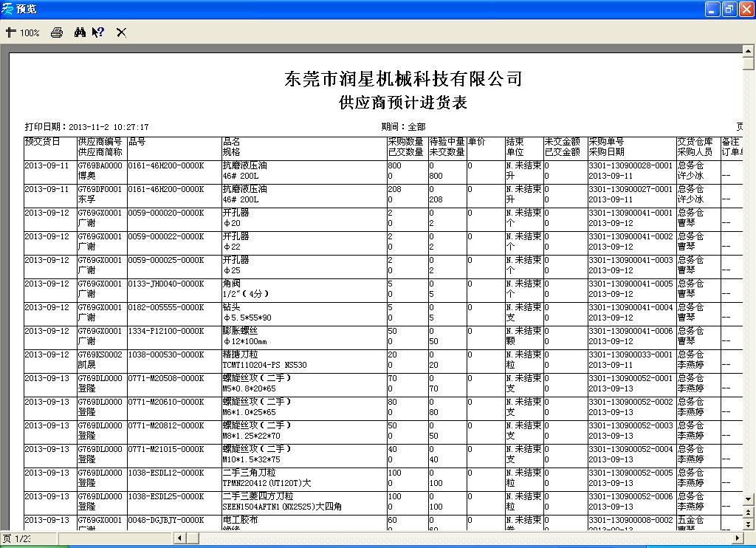Click product name 钻头
The image size is (756, 548).
231,307
